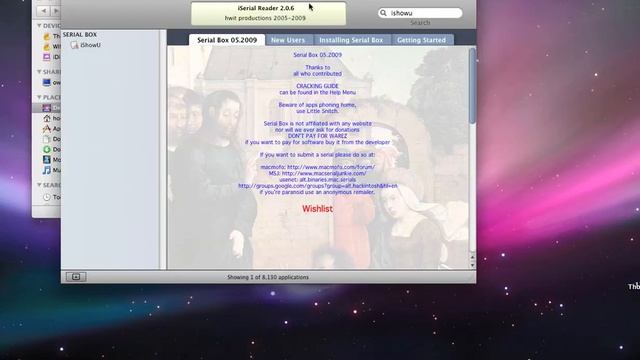Select the green Downloads icon in Finder sidebar
640x360 pixels.
coord(47,149)
